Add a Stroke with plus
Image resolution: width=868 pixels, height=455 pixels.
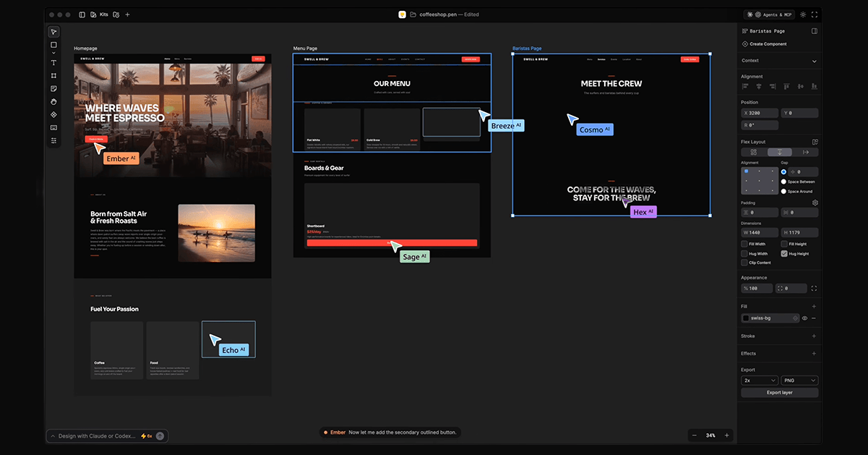[x=815, y=336]
